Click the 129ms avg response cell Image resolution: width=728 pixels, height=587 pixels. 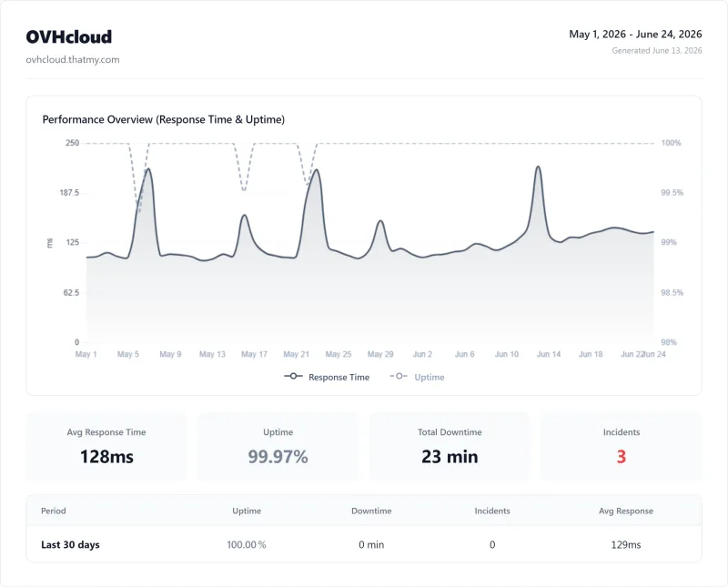click(626, 545)
